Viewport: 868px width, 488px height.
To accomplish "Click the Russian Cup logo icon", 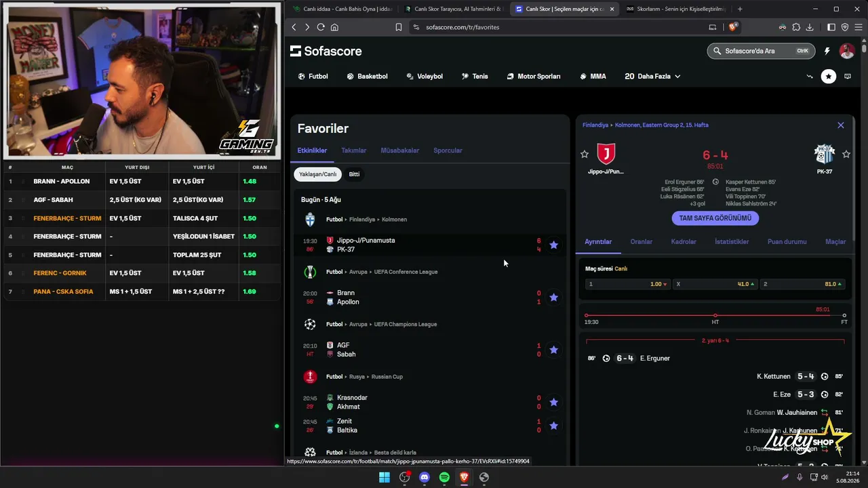I will [310, 376].
